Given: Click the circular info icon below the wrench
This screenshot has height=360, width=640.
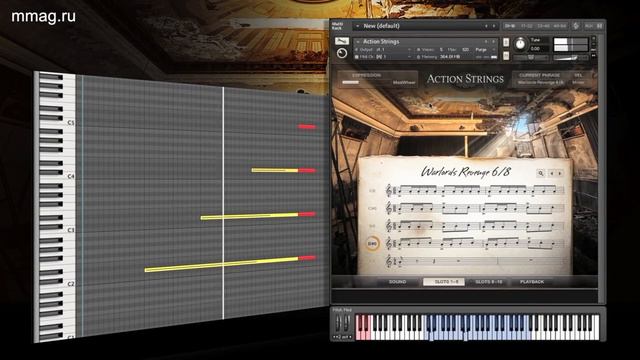Looking at the screenshot, I should click(x=342, y=53).
